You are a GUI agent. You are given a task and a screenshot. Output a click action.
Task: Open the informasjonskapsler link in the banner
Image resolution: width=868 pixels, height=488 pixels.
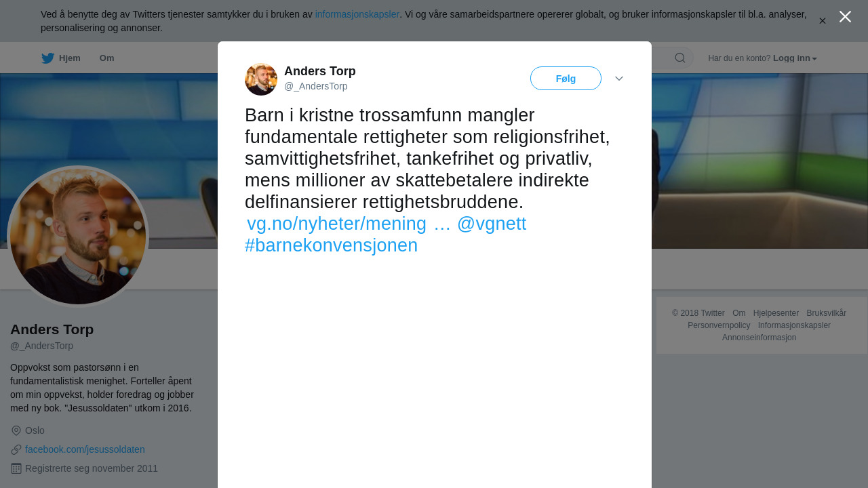click(357, 14)
